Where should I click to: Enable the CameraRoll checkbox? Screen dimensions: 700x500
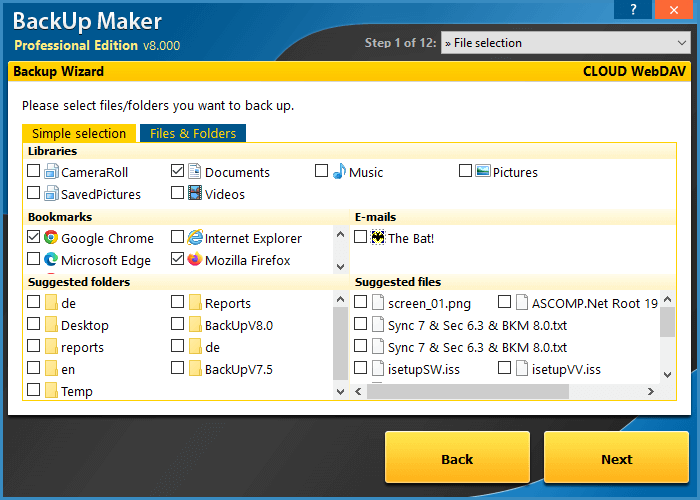(x=34, y=171)
